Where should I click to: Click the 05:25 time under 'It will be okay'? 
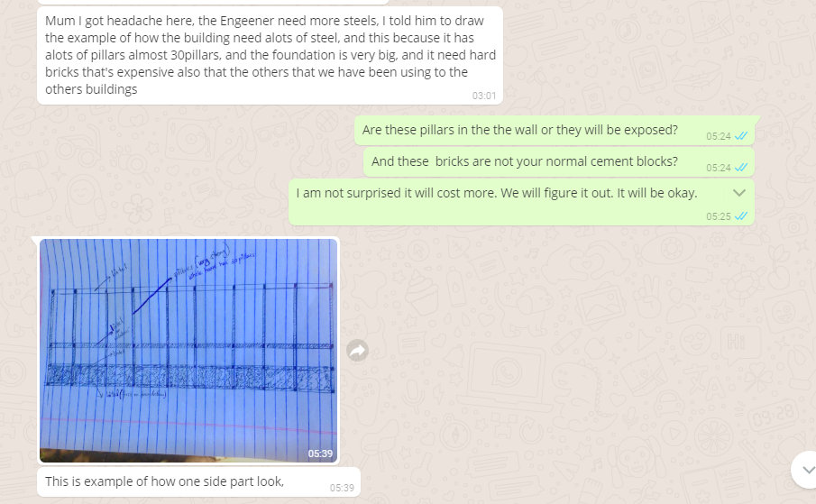coord(718,216)
